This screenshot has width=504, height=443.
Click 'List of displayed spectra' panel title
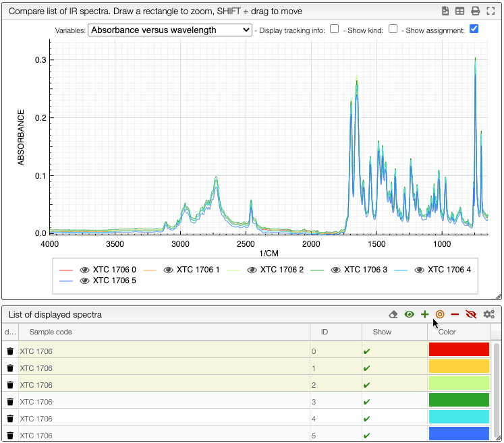click(55, 314)
